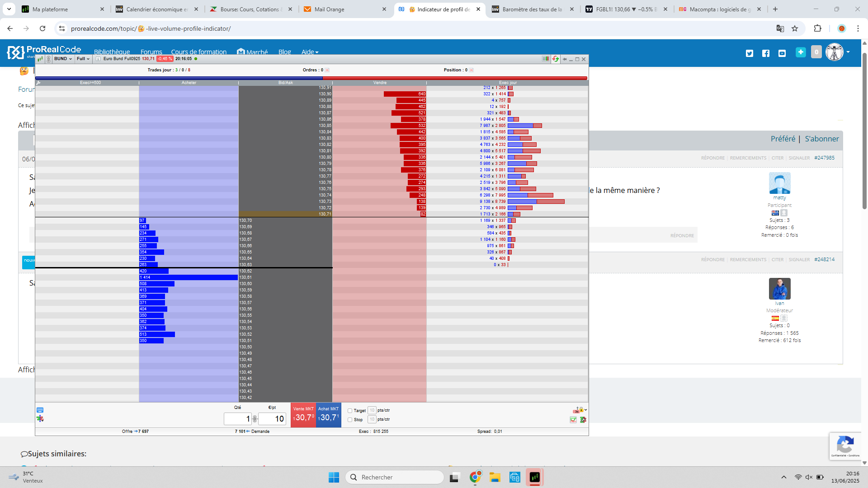
Task: Click the Vente MKT sell button
Action: pyautogui.click(x=303, y=414)
